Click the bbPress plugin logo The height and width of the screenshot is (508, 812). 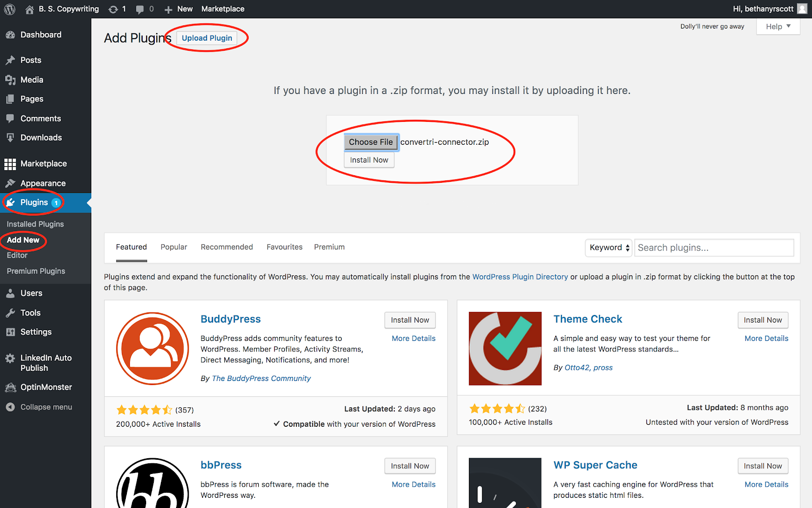coord(152,483)
